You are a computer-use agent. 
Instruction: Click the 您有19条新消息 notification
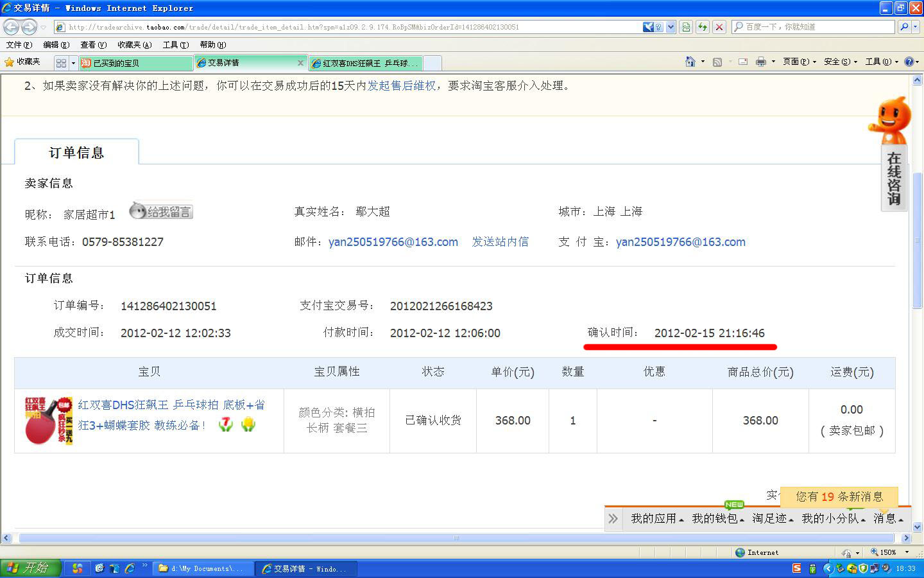(x=839, y=496)
